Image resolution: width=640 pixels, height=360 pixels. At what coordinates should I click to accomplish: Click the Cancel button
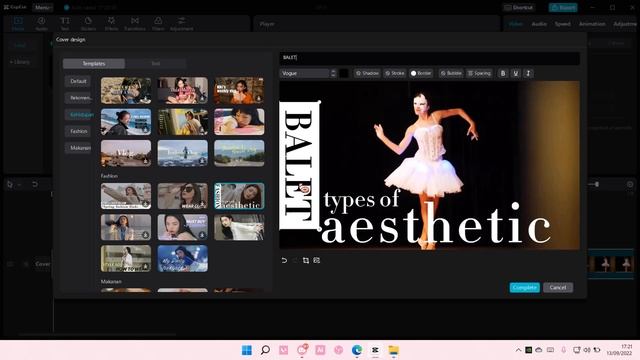[x=558, y=287]
